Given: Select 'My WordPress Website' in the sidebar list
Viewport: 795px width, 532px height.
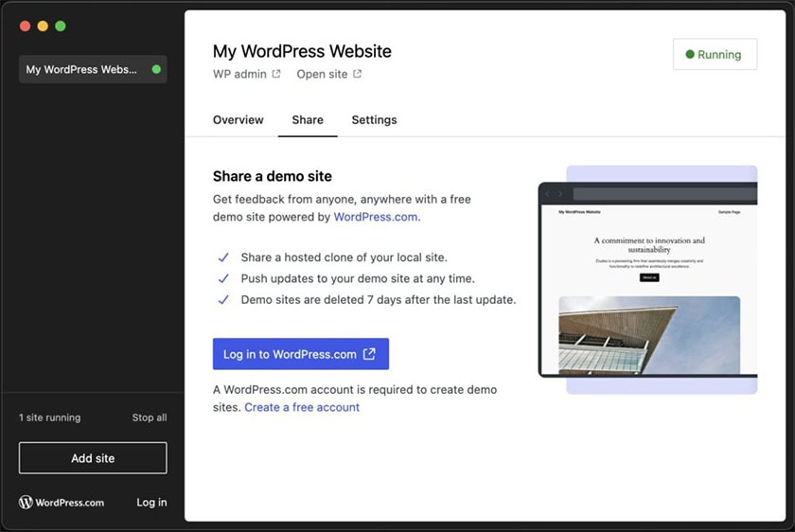Looking at the screenshot, I should (82, 69).
